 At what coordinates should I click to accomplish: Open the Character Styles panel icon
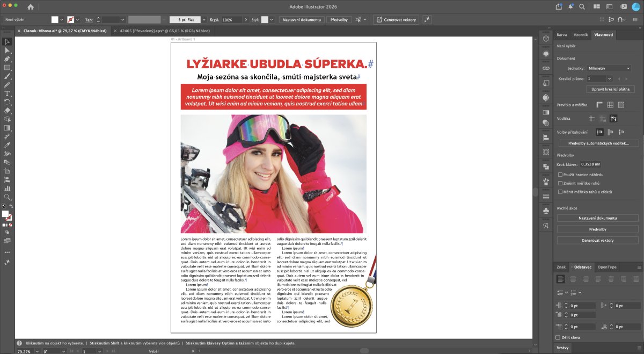tap(546, 226)
